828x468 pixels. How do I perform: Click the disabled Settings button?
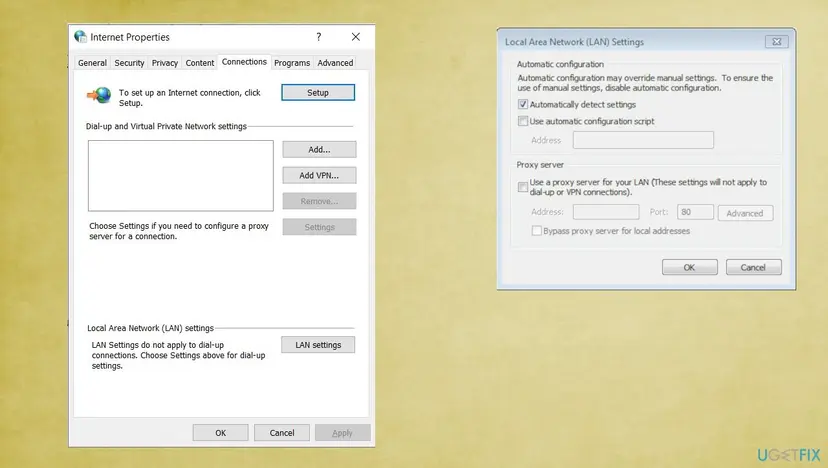pyautogui.click(x=319, y=227)
